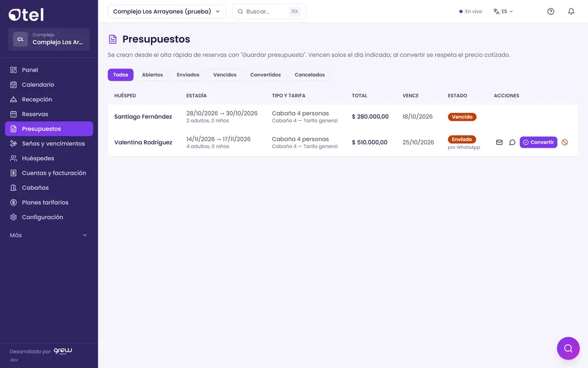The width and height of the screenshot is (588, 368).
Task: Focus the Buscar search field
Action: pyautogui.click(x=269, y=11)
